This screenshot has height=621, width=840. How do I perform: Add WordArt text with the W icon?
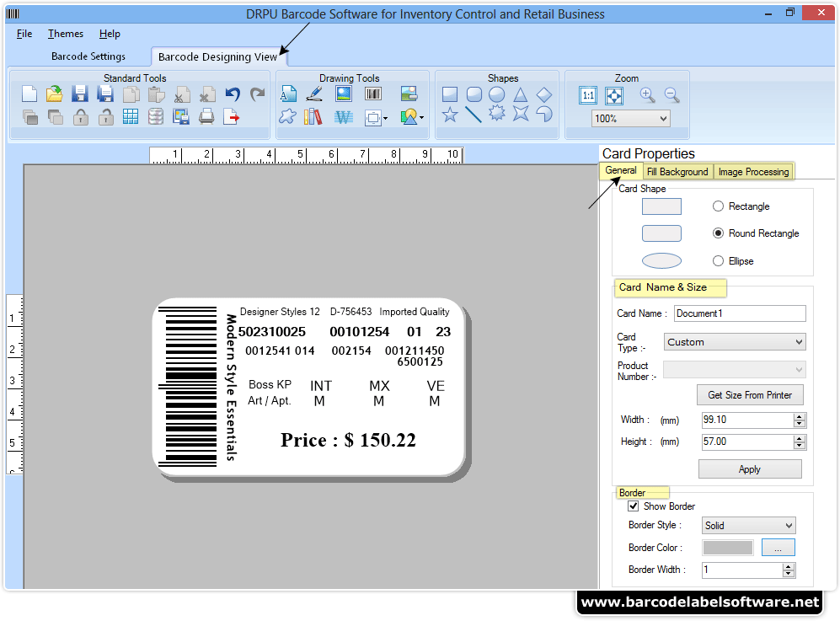tap(344, 117)
